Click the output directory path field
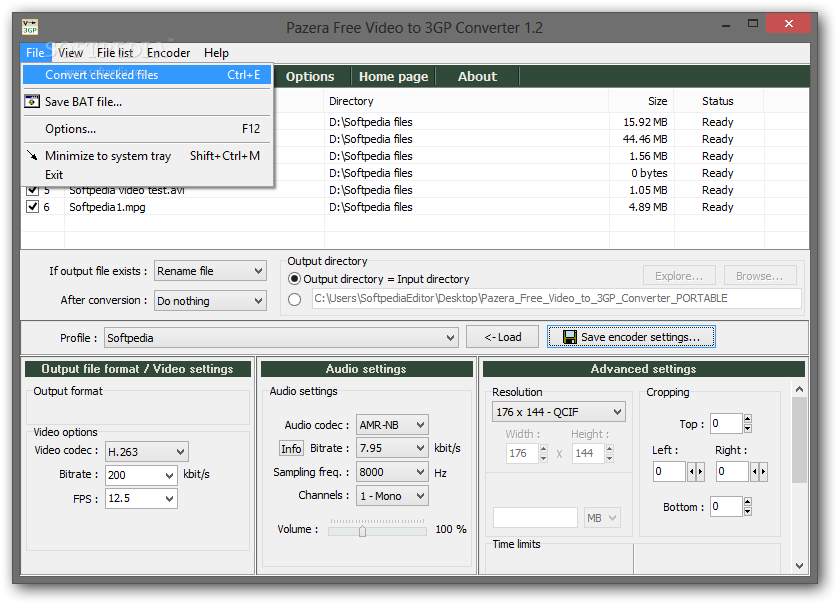Viewport: 838px width, 604px height. [557, 298]
